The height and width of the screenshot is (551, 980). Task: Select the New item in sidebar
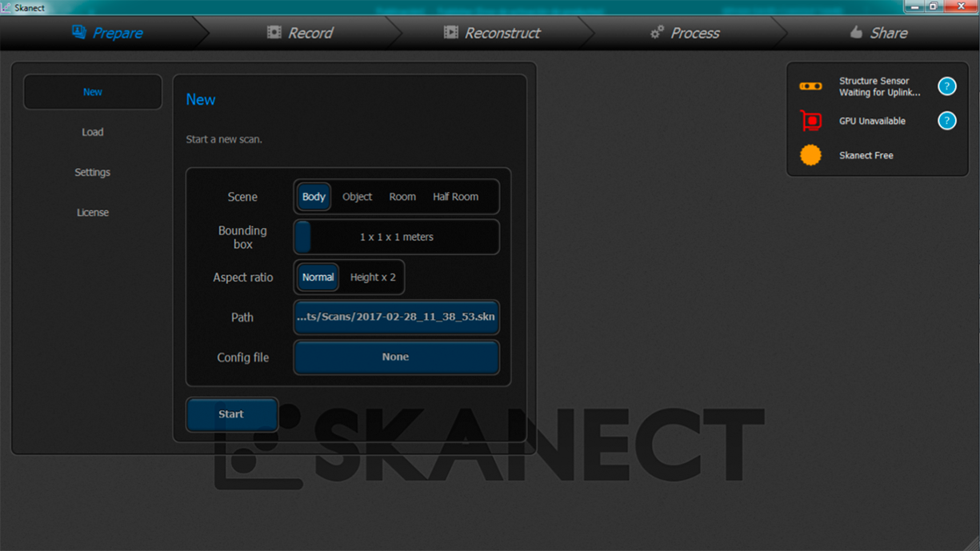[93, 92]
